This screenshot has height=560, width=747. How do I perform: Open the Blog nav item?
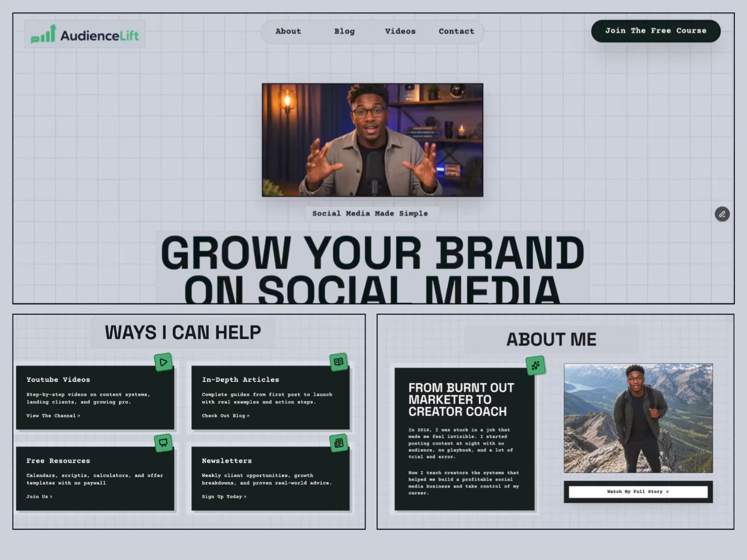[345, 31]
